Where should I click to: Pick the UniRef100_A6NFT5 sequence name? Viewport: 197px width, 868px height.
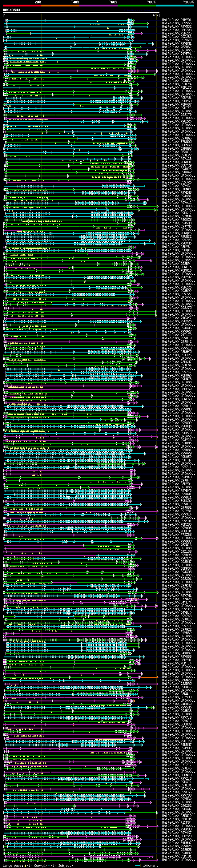pos(176,267)
